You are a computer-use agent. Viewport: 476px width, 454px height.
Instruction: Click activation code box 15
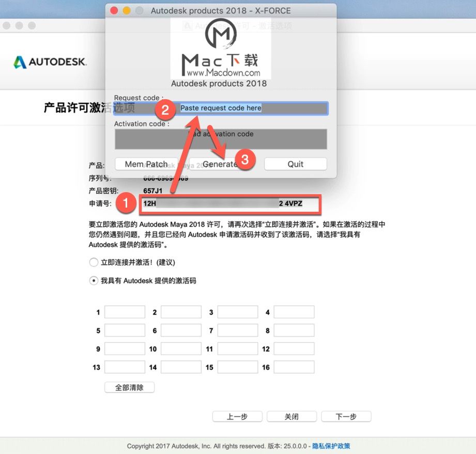[x=238, y=367]
